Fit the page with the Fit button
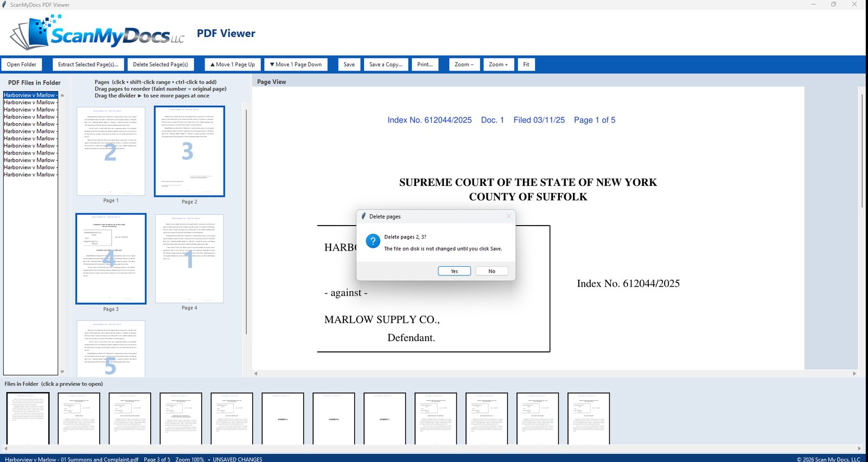 tap(526, 65)
